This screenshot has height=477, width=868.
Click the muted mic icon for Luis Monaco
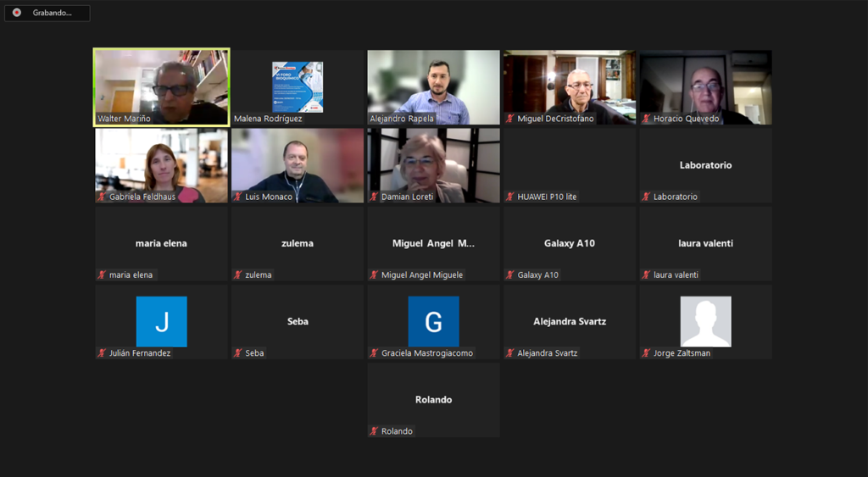coord(238,197)
